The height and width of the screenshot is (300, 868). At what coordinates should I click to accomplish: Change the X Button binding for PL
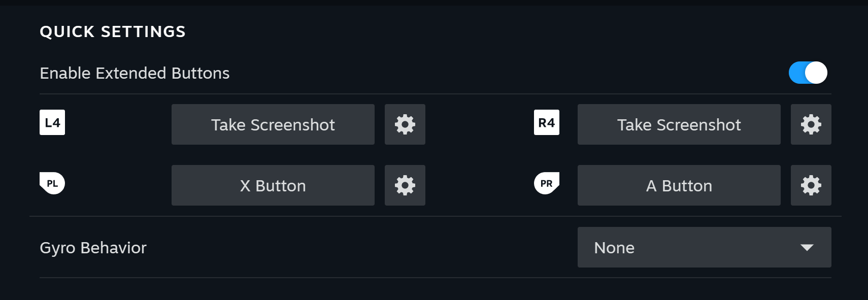point(273,185)
